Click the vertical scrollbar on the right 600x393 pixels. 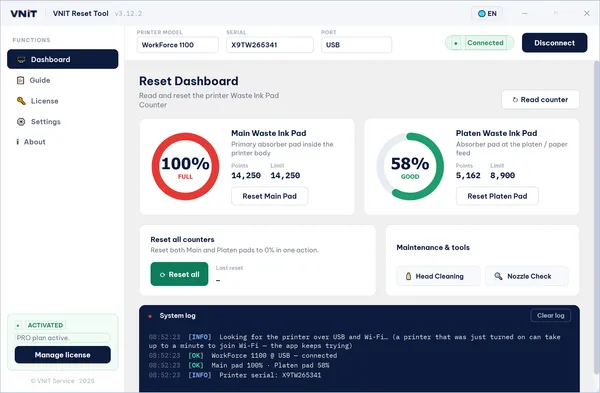coord(597,216)
